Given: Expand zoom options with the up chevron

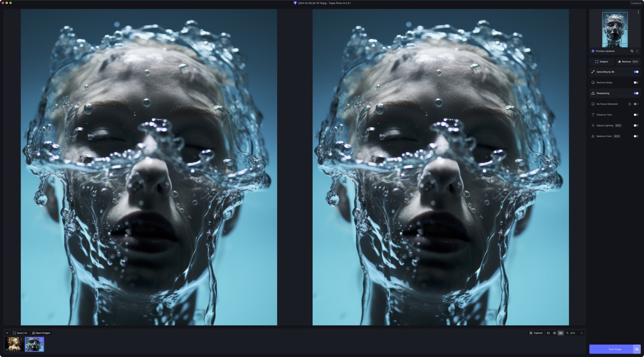Looking at the screenshot, I should 581,333.
